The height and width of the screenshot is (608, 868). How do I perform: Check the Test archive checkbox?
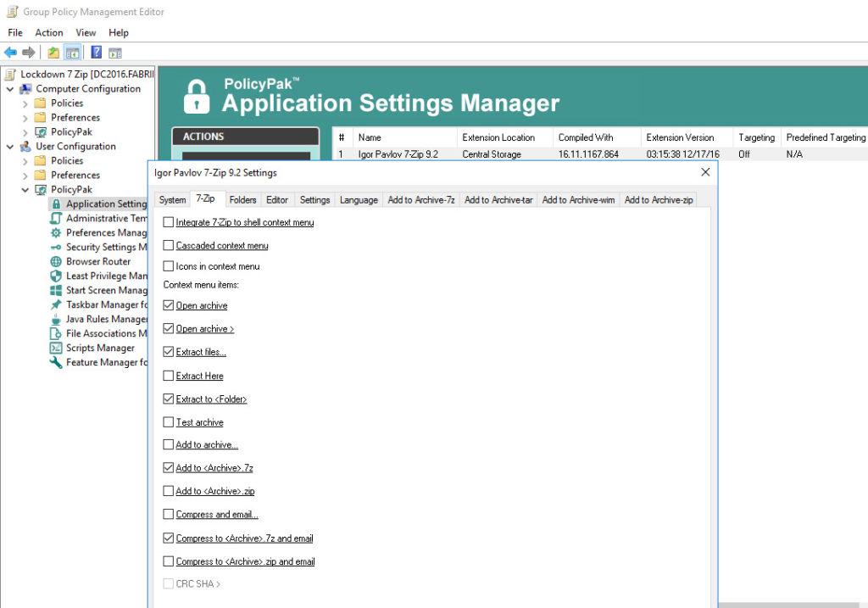169,422
